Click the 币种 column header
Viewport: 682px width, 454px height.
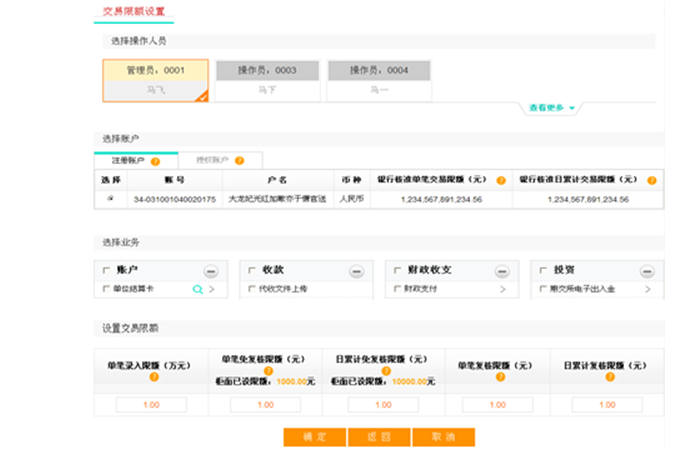tap(351, 180)
